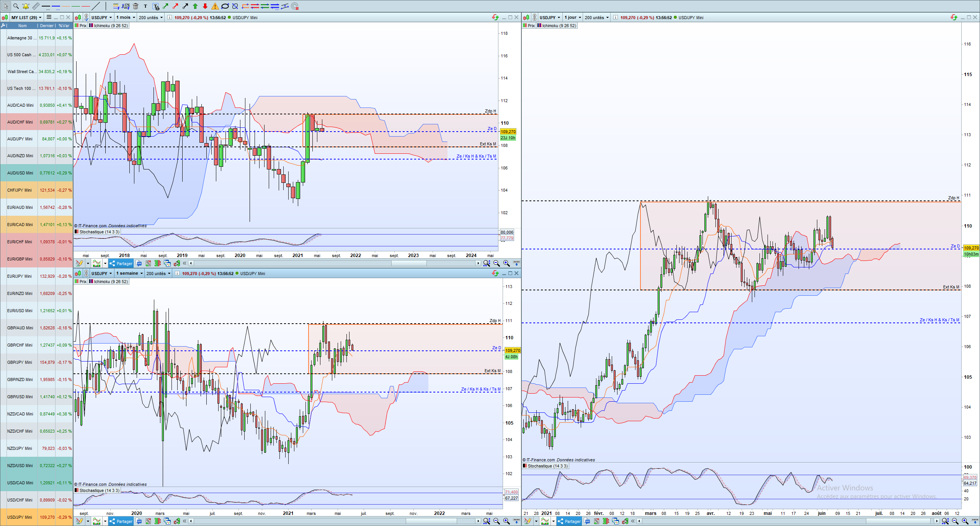Select the anchored text tool
Viewport: 980px width, 526px height.
(x=155, y=6)
